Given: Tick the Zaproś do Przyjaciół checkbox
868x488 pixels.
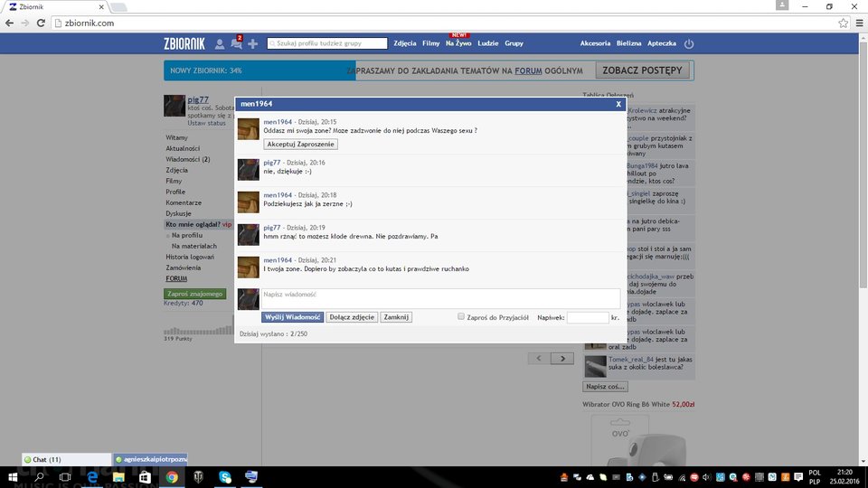Looking at the screenshot, I should pos(461,317).
